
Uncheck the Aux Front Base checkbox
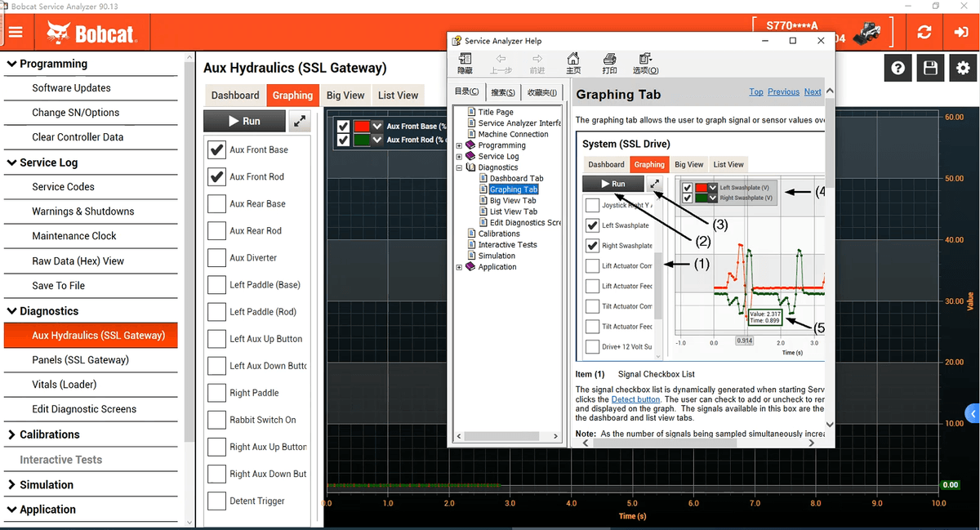[216, 149]
